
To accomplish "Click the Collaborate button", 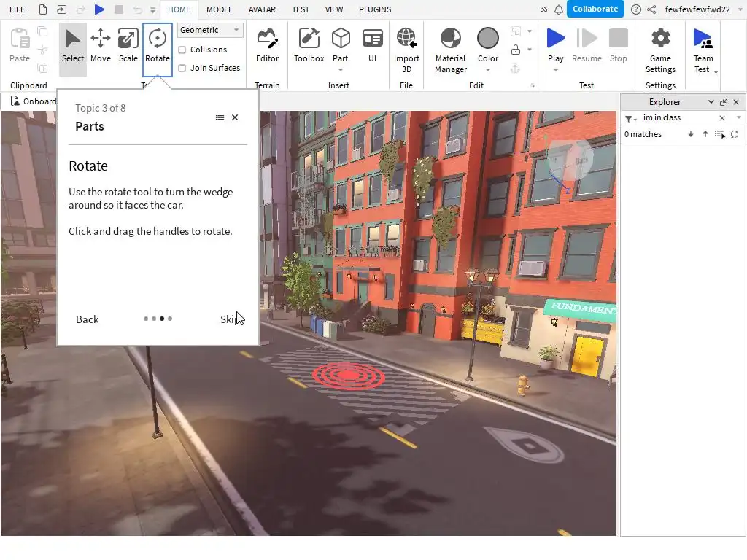I will point(595,9).
